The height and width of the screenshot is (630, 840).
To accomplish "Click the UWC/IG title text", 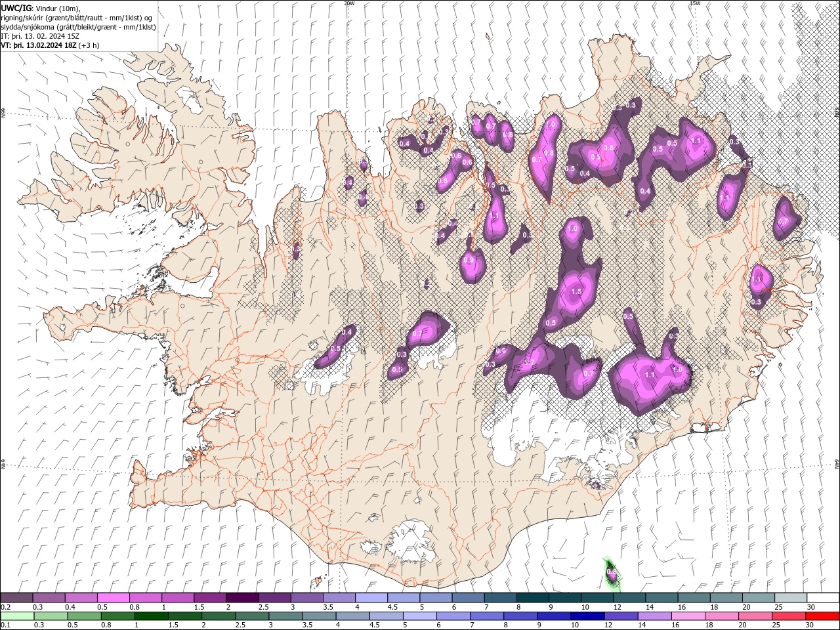I will pos(16,8).
